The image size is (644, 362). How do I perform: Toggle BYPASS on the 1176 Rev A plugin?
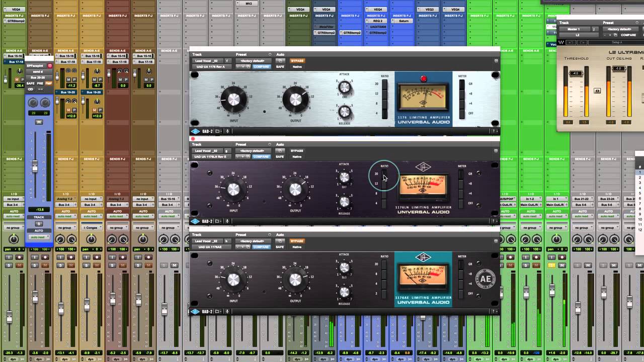click(297, 61)
